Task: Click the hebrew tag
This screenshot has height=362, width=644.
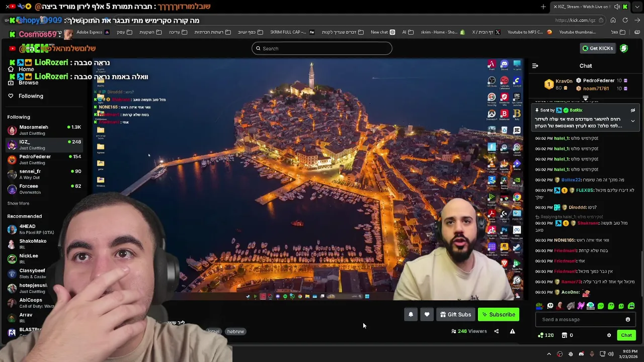Action: pyautogui.click(x=235, y=332)
